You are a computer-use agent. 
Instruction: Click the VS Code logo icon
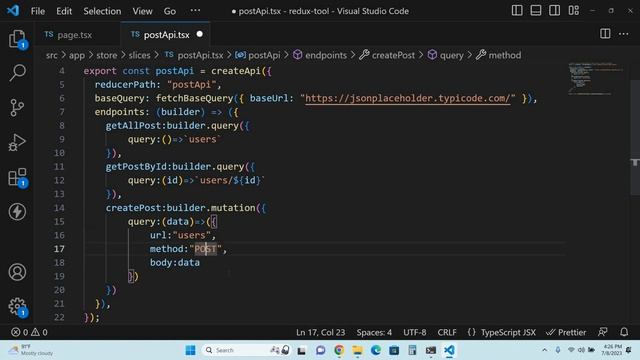[x=13, y=11]
